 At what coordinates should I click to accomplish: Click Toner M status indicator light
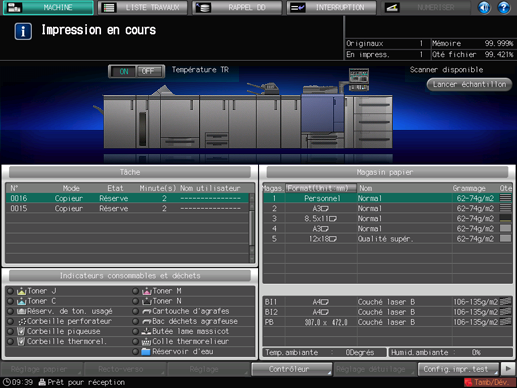point(135,291)
